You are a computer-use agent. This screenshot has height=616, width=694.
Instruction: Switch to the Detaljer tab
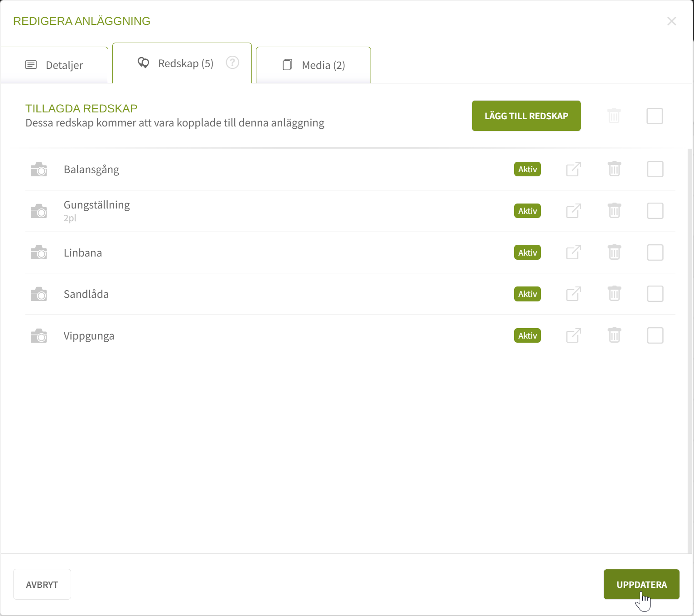[54, 65]
